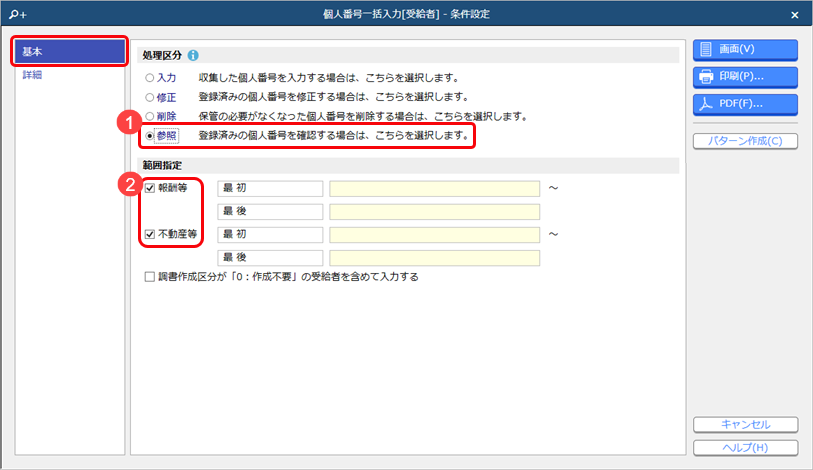Viewport: 813px width, 470px height.
Task: Click the 印刷(P)... button
Action: (744, 76)
